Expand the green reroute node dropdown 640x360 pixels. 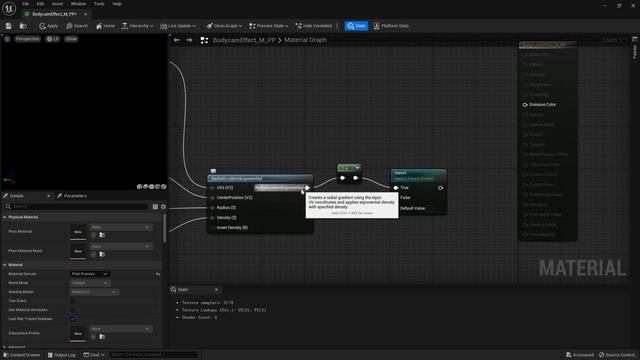358,168
